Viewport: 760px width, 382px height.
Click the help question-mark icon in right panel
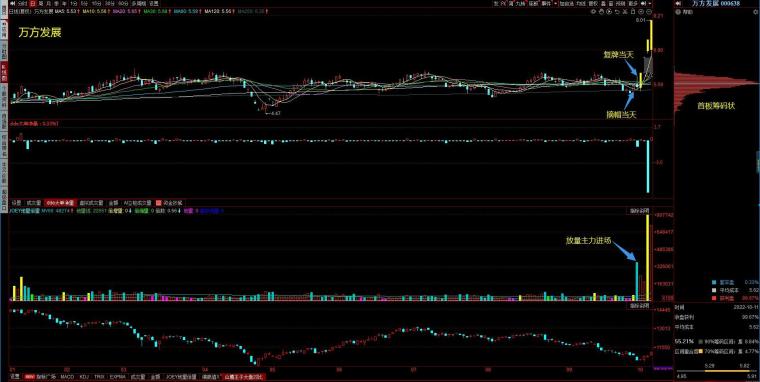click(678, 12)
